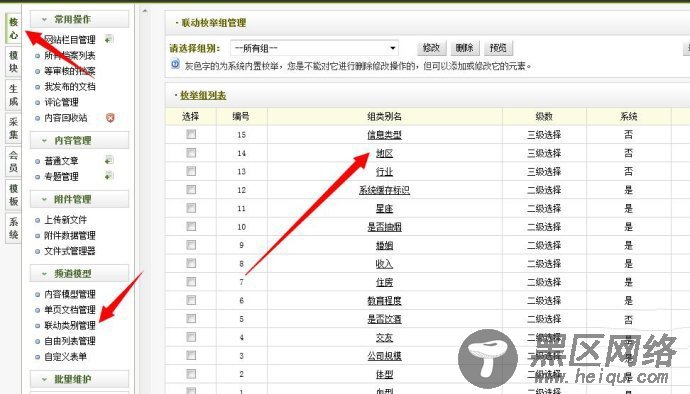Select the checkbox for row 9 婚姻
This screenshot has width=690, height=394.
[191, 245]
